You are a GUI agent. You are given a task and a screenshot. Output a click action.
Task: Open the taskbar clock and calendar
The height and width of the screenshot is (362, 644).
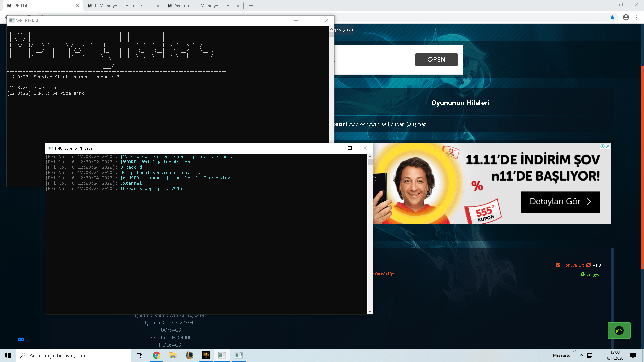coord(615,355)
